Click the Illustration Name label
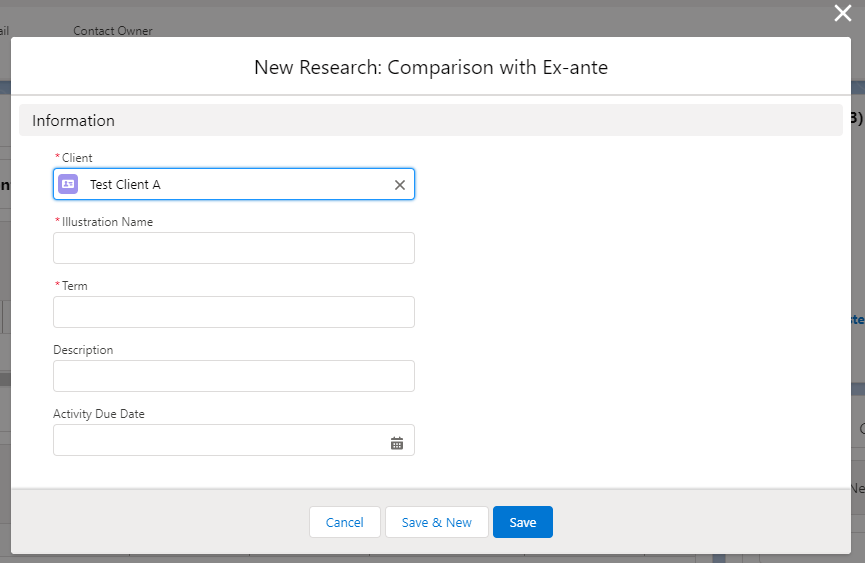865x563 pixels. 107,222
